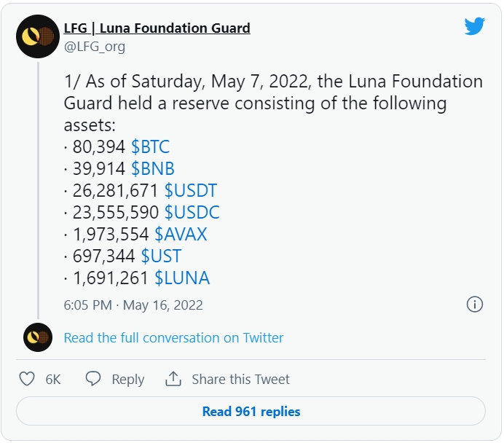Click Share this Tweet text

coord(240,379)
